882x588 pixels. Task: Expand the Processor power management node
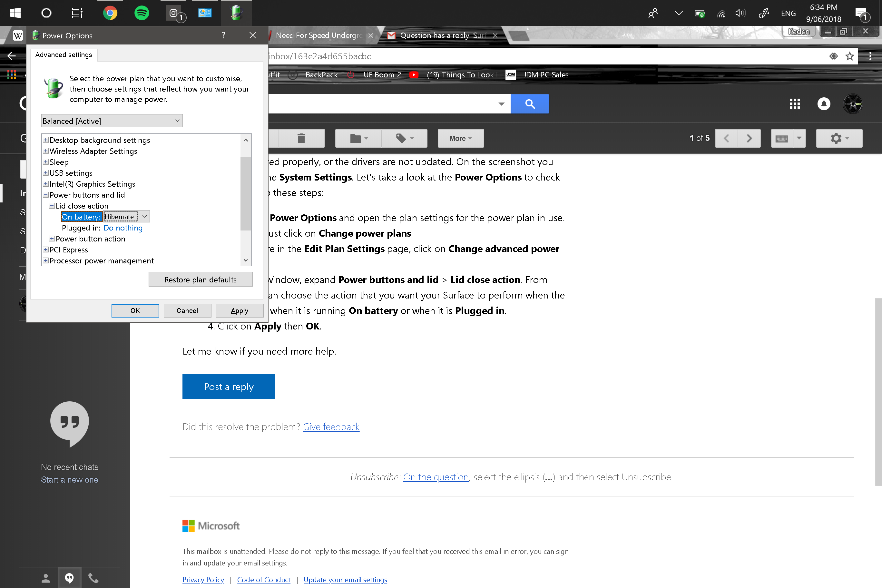pyautogui.click(x=46, y=260)
